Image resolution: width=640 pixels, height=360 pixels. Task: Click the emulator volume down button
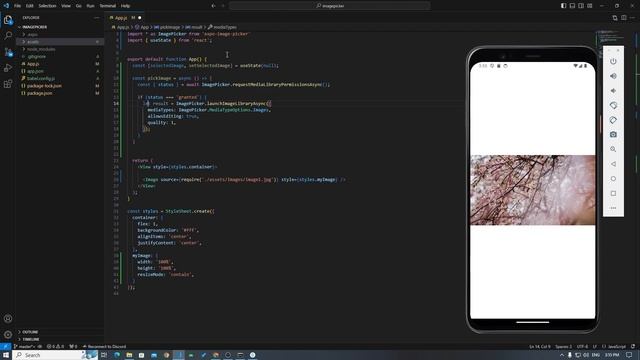coord(613,91)
